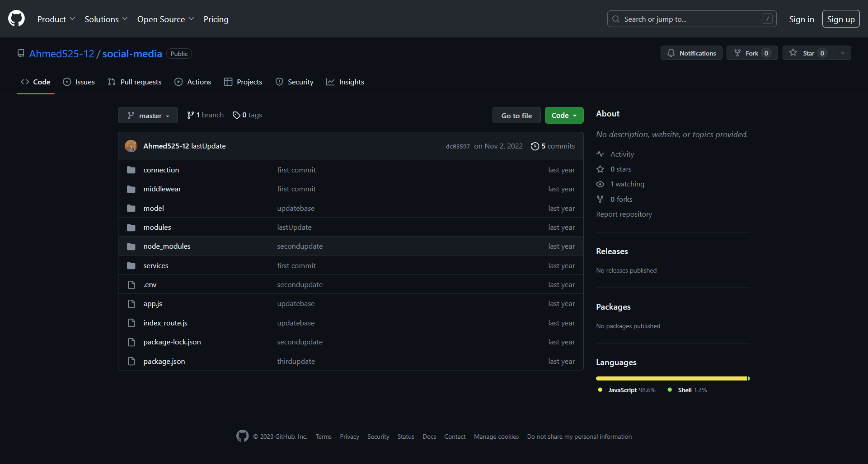This screenshot has height=464, width=868.
Task: Click the repository book icon beside Ahmed525-12
Action: point(21,53)
